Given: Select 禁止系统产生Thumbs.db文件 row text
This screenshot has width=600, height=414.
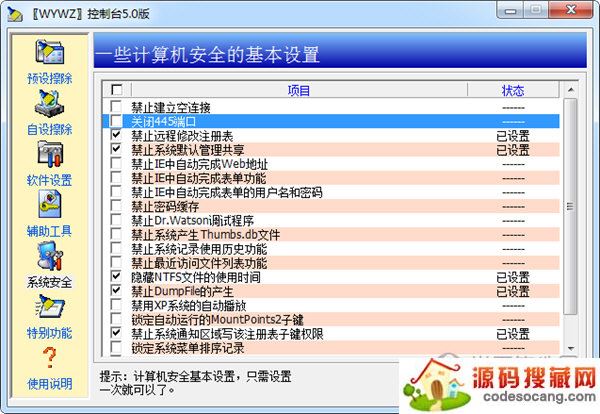Looking at the screenshot, I should (x=206, y=235).
